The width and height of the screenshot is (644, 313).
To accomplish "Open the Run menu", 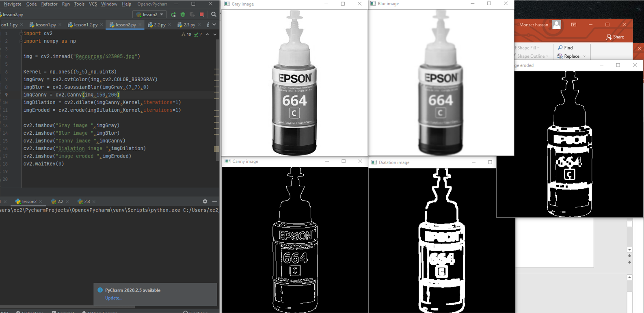I will click(x=66, y=4).
